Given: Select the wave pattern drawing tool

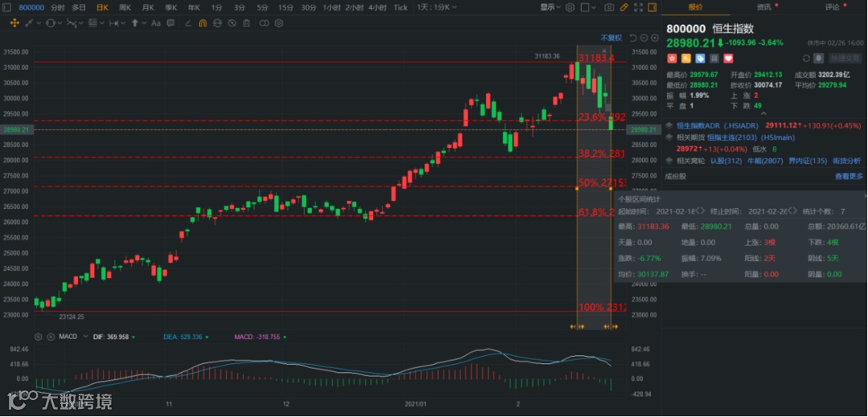Looking at the screenshot, I should coord(72,23).
